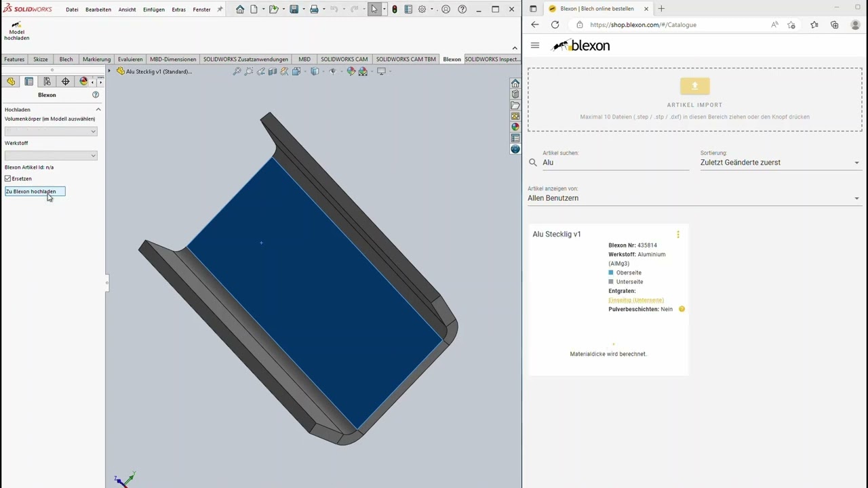Activate the Select cursor tool
The image size is (868, 488).
pos(374,9)
